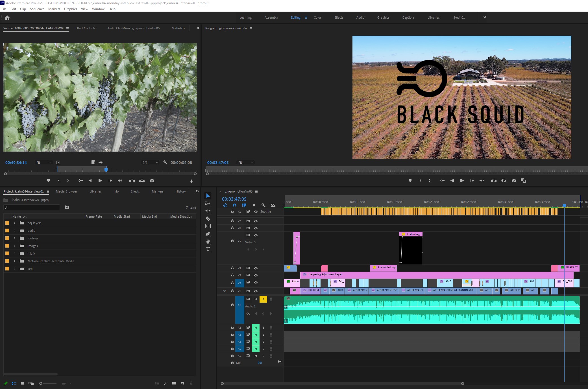Toggle lock on V3 track

click(x=232, y=275)
